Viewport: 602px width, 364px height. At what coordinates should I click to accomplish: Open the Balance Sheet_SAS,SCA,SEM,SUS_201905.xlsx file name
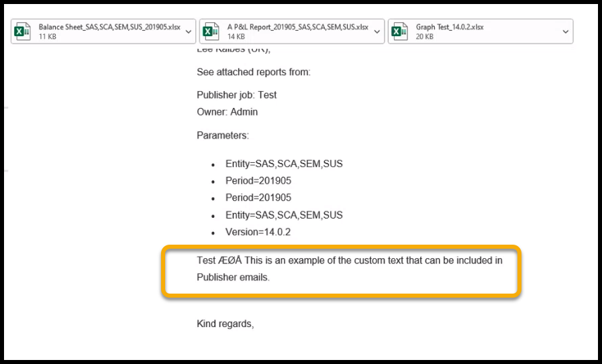(x=110, y=27)
